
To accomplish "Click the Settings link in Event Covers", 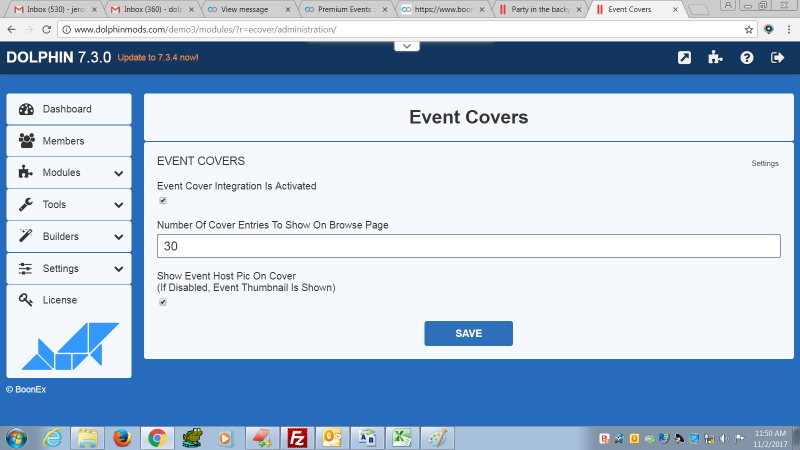I will point(764,164).
